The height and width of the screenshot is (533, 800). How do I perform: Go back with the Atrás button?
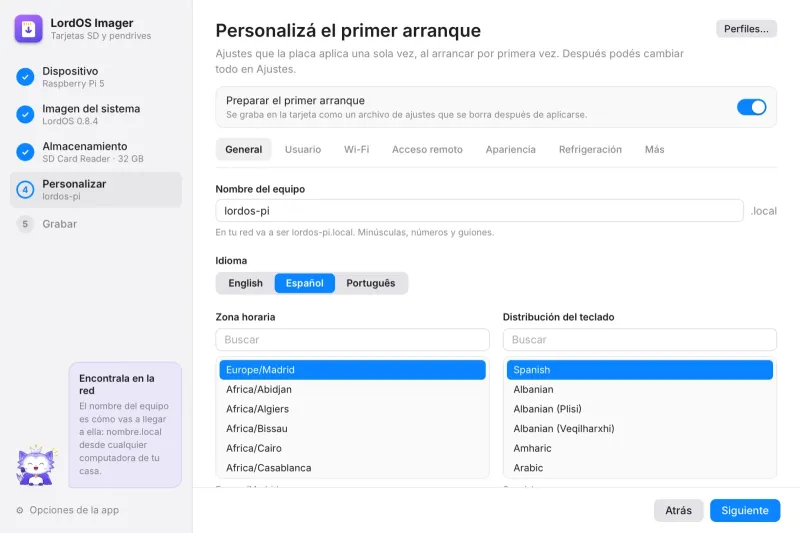[x=678, y=511]
